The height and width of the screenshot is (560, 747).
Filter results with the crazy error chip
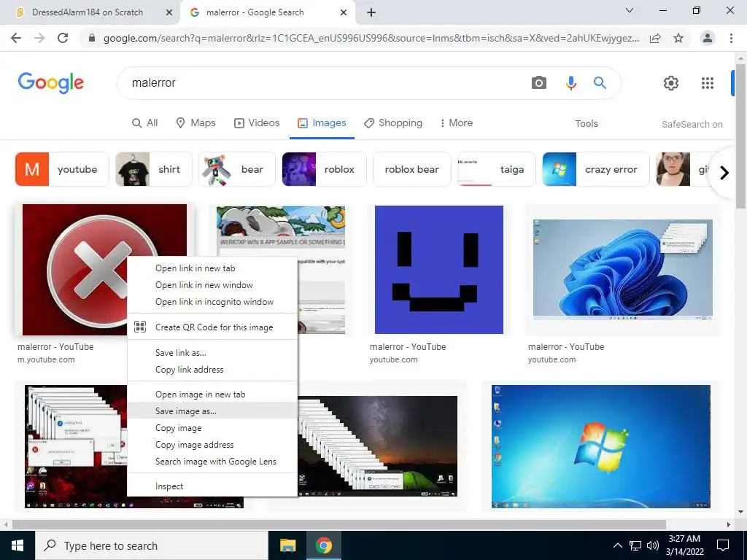pos(595,169)
